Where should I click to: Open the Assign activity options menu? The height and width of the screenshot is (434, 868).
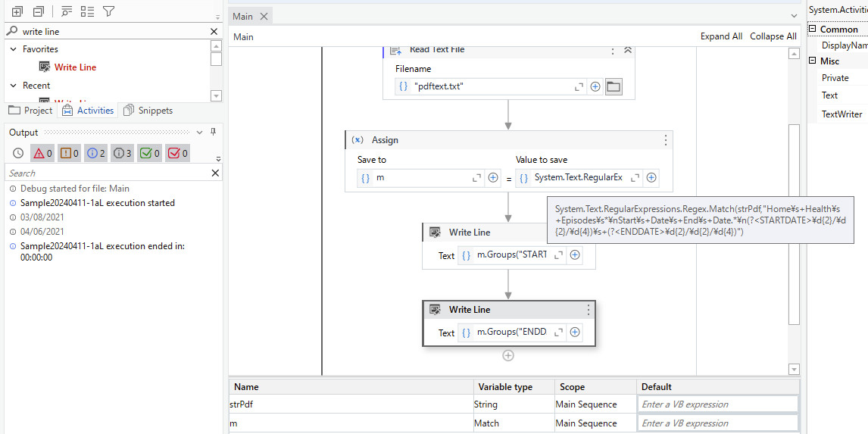click(666, 140)
